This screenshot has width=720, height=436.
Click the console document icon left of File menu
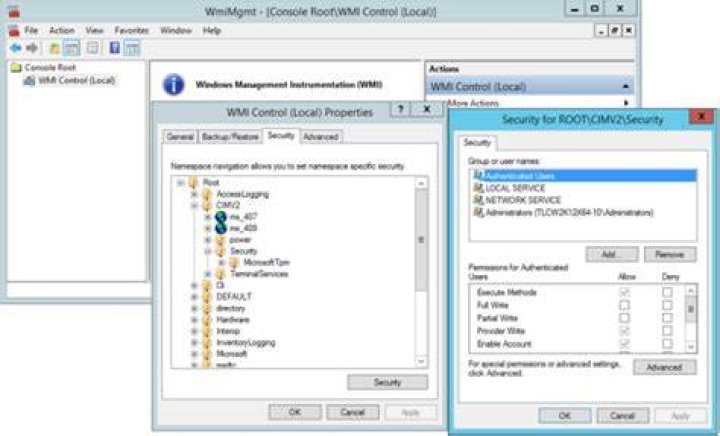pyautogui.click(x=14, y=31)
